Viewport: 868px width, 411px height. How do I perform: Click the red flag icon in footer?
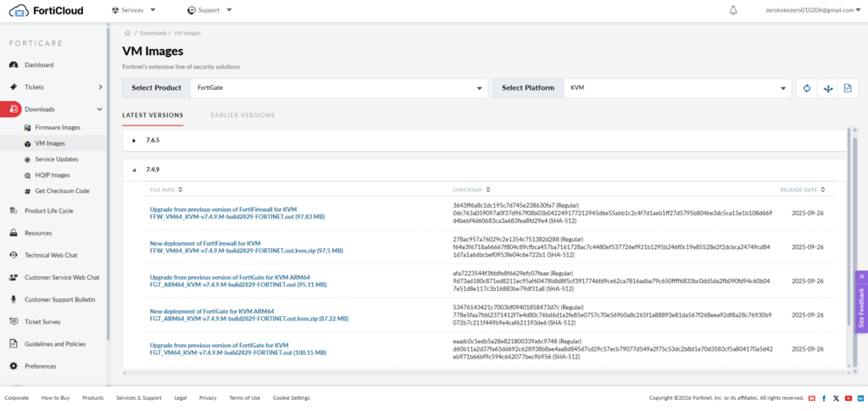(811, 397)
